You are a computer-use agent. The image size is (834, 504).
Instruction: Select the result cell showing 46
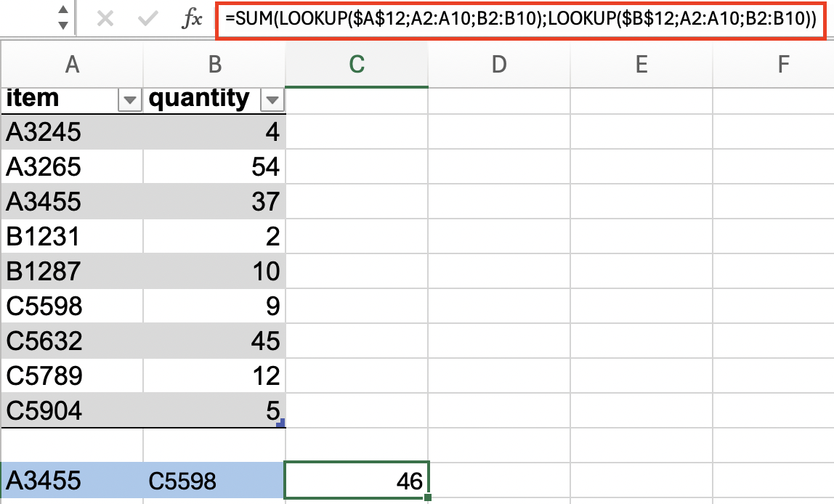357,481
